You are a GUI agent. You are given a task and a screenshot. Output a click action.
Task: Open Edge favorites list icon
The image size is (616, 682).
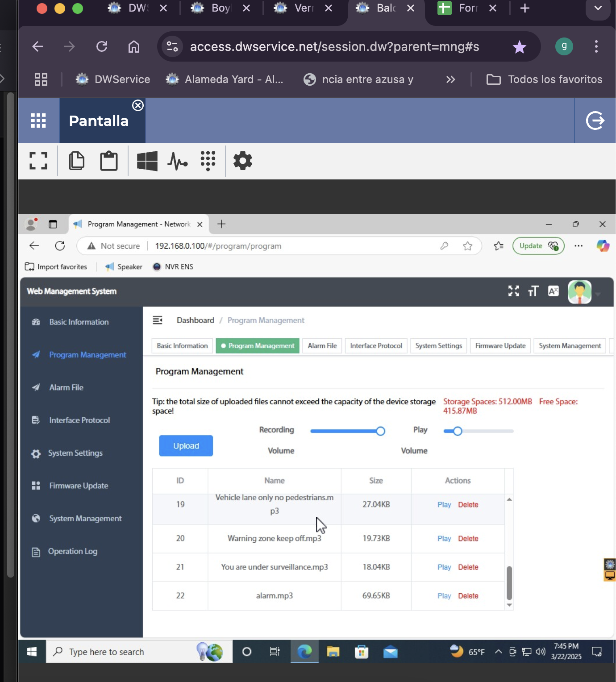coord(499,246)
